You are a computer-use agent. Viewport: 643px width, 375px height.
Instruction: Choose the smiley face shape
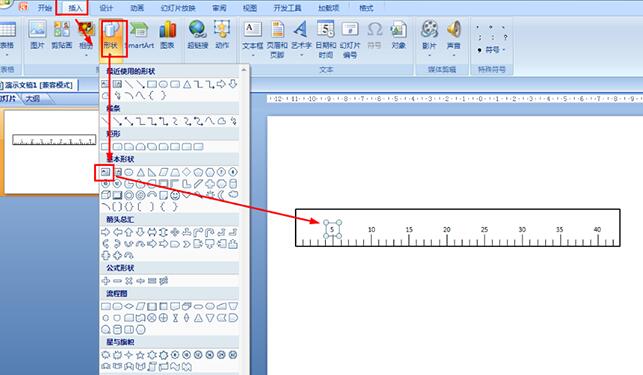[175, 195]
